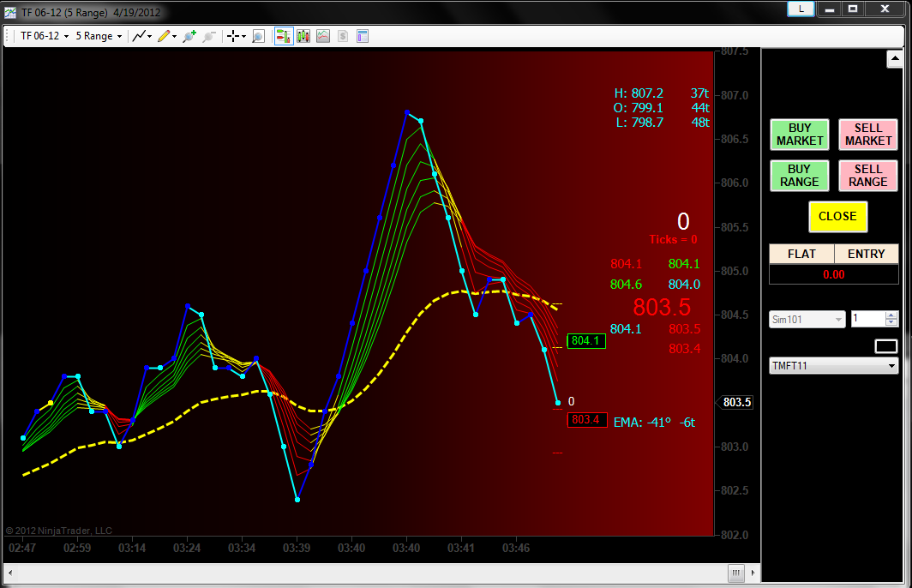912x588 pixels.
Task: Click the zoom in magnifier icon
Action: (x=189, y=36)
